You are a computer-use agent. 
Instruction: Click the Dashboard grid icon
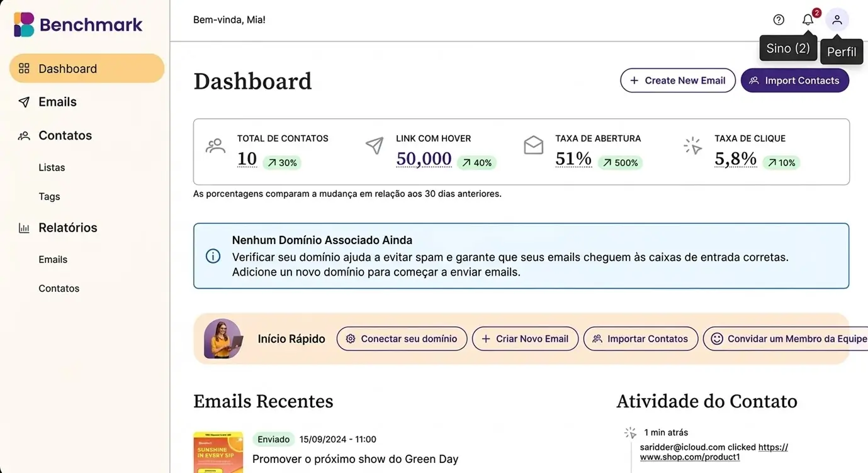[x=24, y=68]
